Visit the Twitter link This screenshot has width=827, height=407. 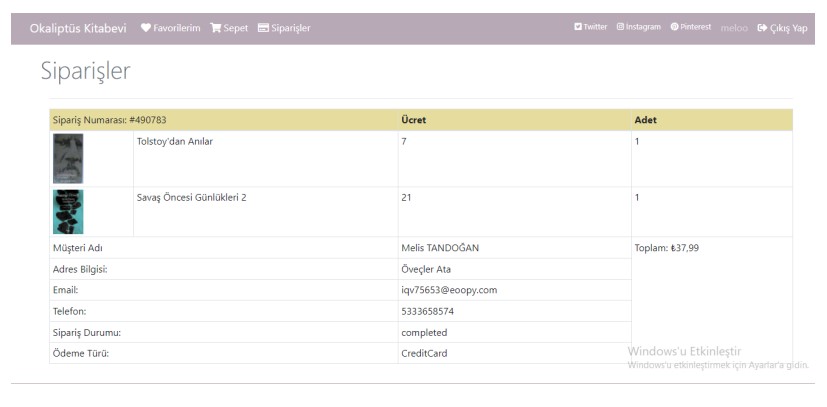click(x=591, y=27)
